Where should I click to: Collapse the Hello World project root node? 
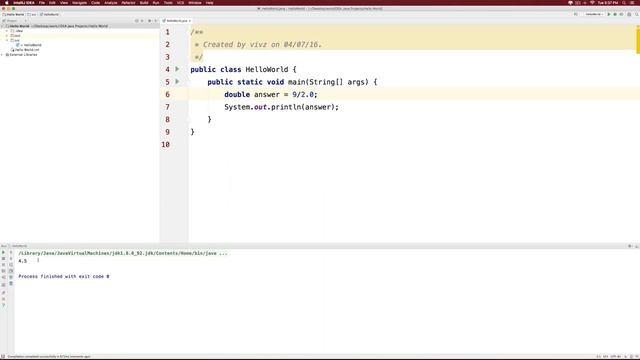2,26
